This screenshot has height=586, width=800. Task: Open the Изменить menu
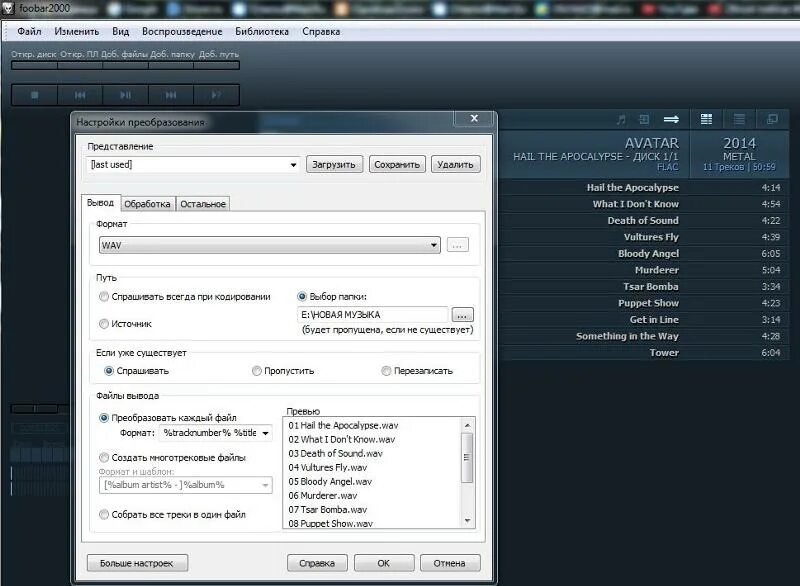point(77,32)
